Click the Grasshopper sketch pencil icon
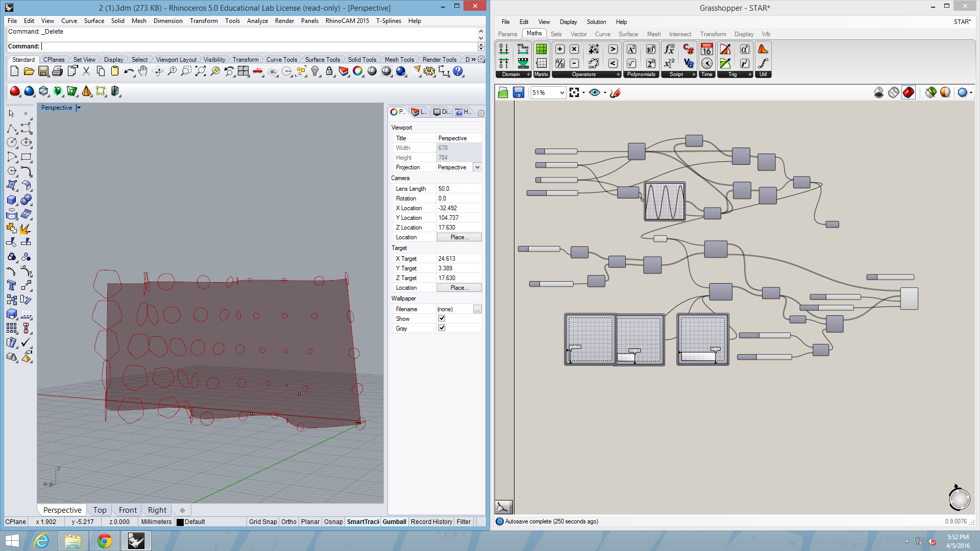Image resolution: width=980 pixels, height=551 pixels. coord(615,92)
